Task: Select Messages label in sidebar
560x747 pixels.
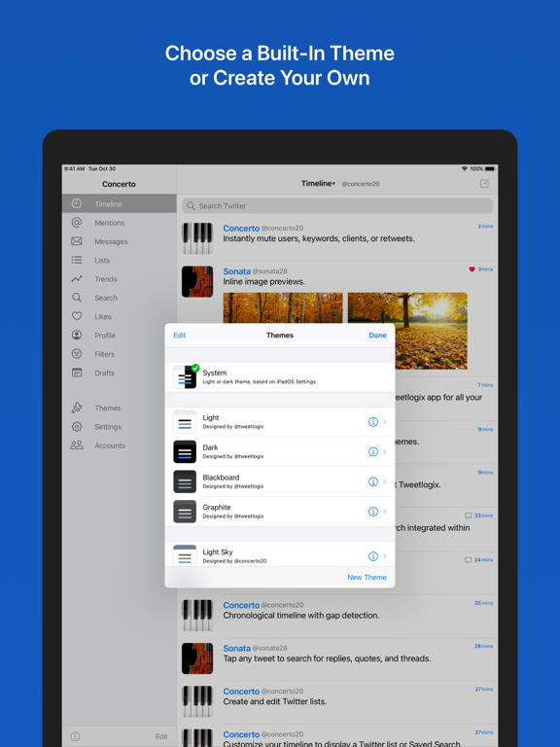Action: coord(111,241)
